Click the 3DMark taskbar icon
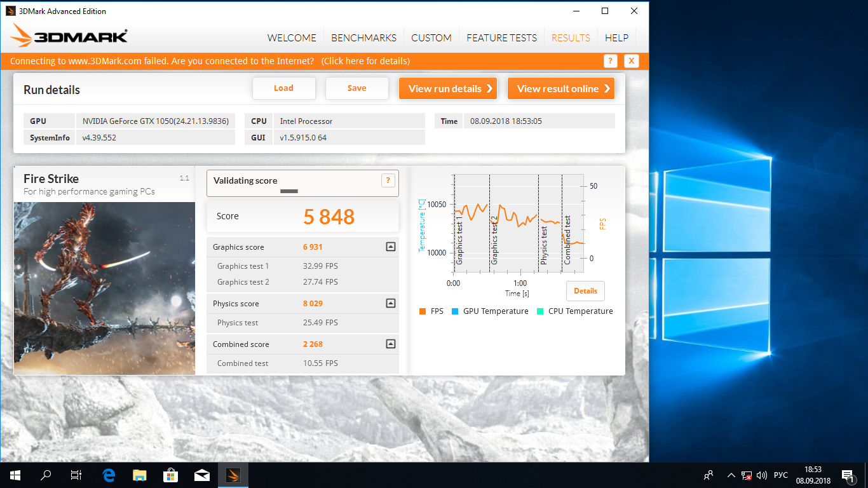Screen dimensions: 868x488 (x=233, y=475)
